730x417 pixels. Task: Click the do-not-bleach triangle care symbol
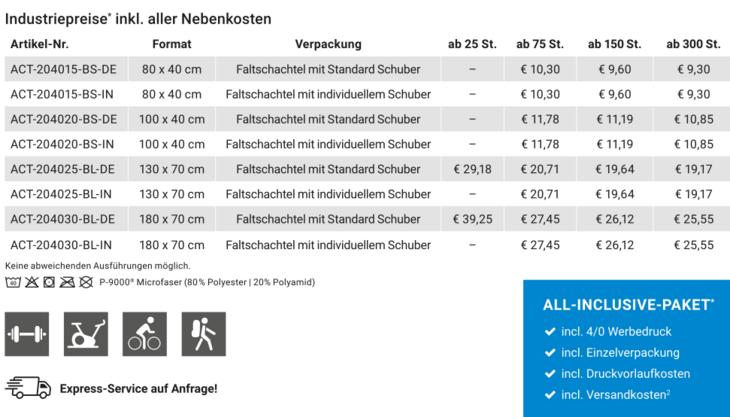(32, 282)
